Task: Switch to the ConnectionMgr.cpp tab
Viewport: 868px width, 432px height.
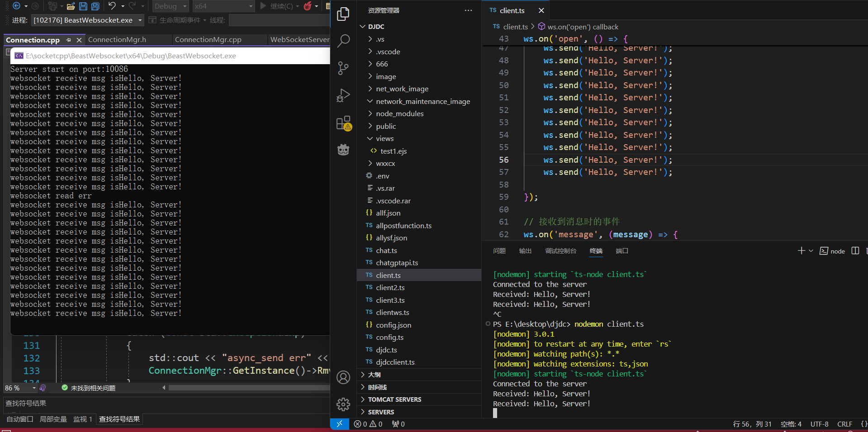Action: click(x=208, y=40)
